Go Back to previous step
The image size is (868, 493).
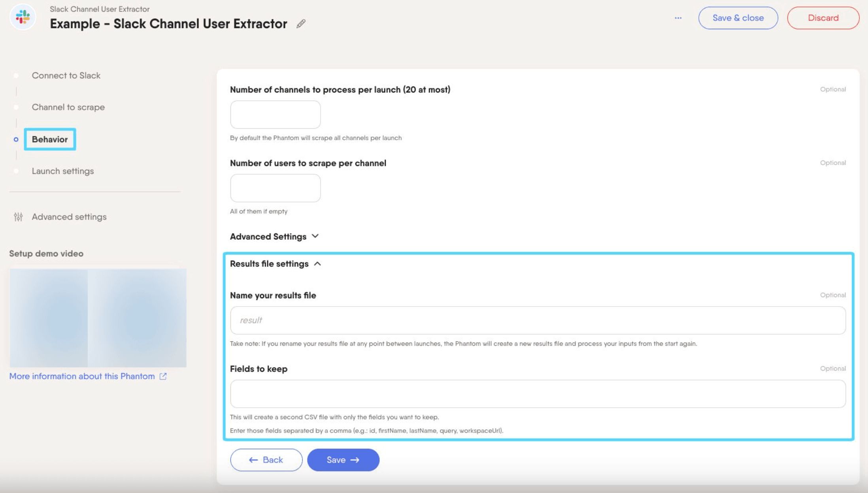coord(266,460)
